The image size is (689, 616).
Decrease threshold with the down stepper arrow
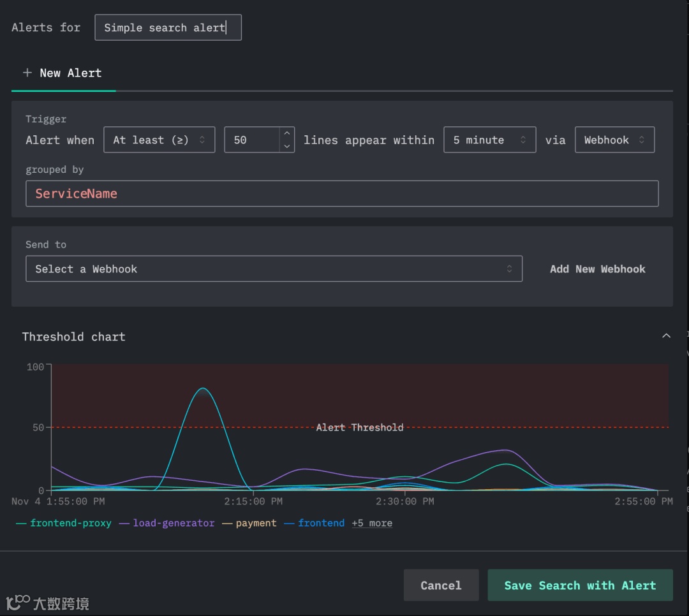287,146
